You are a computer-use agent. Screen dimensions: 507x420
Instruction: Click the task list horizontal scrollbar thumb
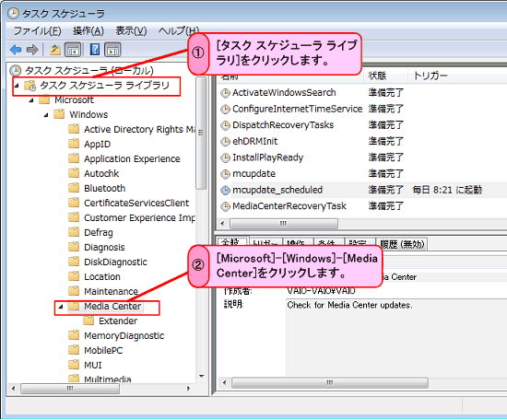click(x=284, y=223)
